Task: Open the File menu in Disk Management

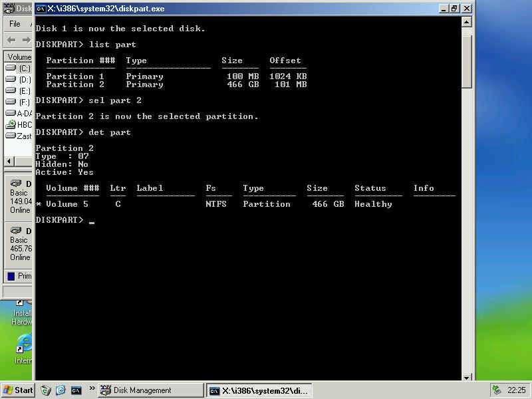Action: [x=15, y=24]
